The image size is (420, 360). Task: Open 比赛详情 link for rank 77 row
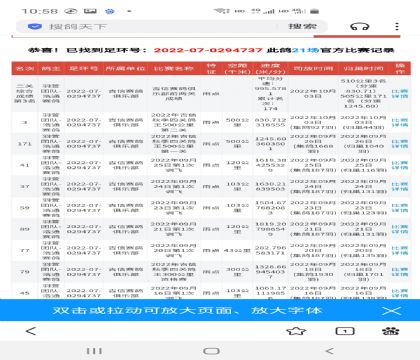[400, 250]
